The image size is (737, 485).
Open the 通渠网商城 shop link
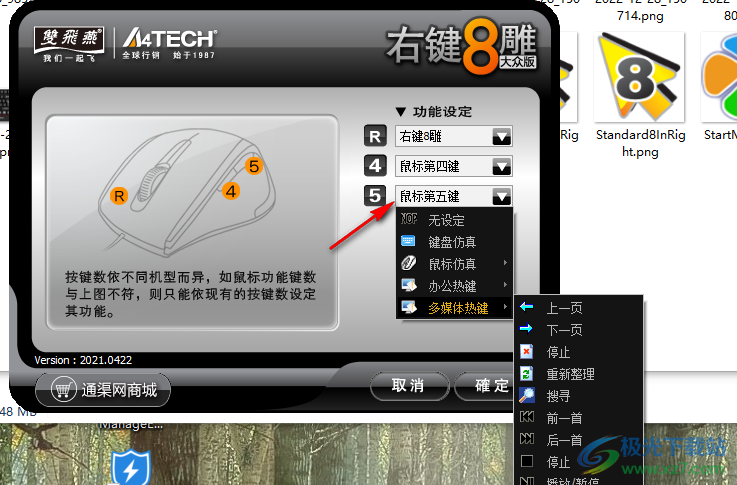[x=103, y=390]
